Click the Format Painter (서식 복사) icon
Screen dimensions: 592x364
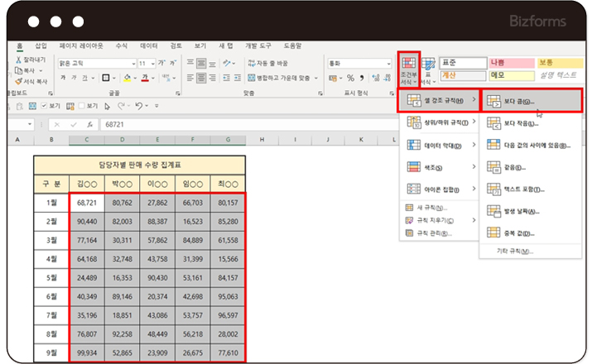[19, 81]
